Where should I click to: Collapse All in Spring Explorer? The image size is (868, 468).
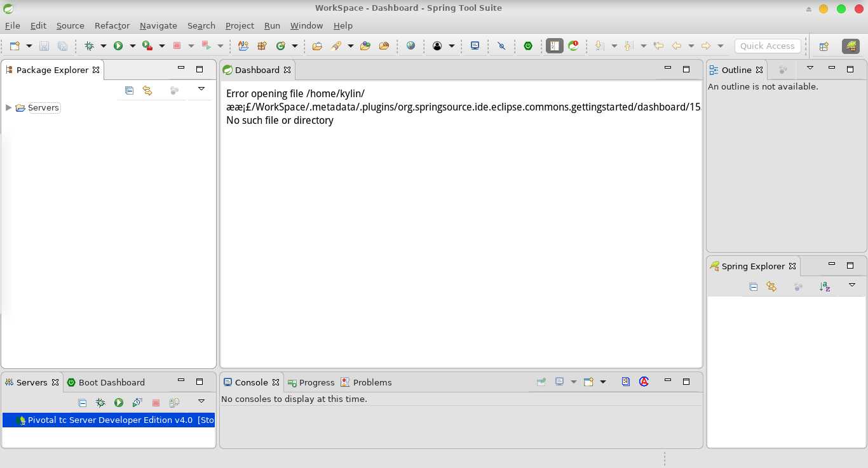[753, 287]
